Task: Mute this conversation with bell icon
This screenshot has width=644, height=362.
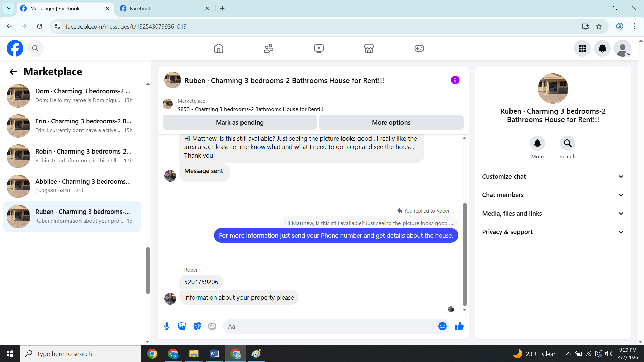Action: tap(537, 143)
